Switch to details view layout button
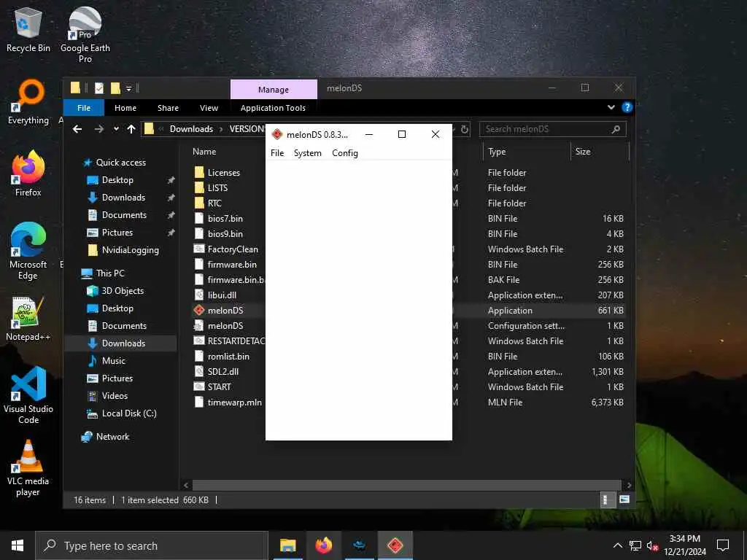The height and width of the screenshot is (560, 747). [606, 500]
